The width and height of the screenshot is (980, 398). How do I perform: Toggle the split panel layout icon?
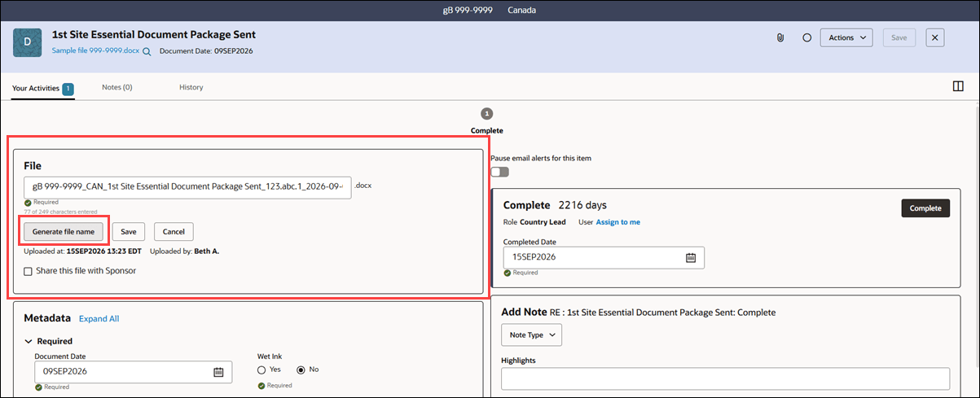point(958,86)
